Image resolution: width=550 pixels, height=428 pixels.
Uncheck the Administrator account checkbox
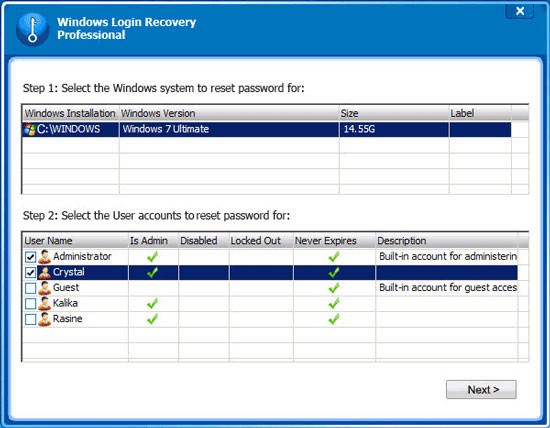[31, 257]
